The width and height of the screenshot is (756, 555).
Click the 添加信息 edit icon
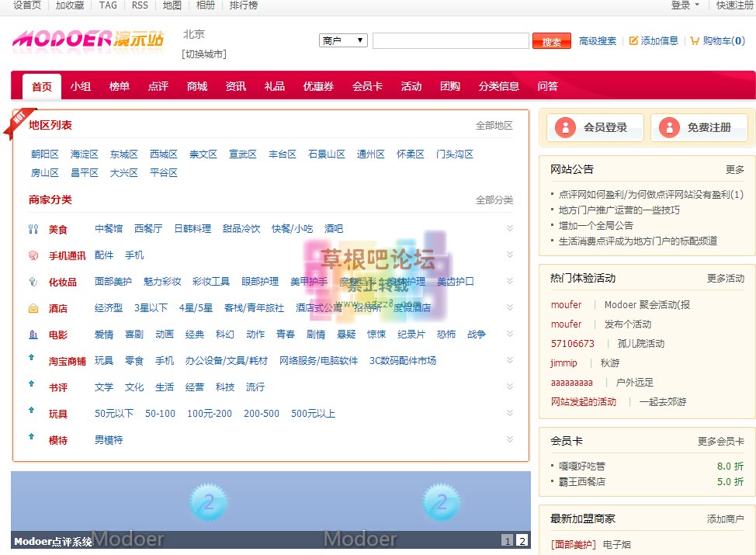click(633, 41)
